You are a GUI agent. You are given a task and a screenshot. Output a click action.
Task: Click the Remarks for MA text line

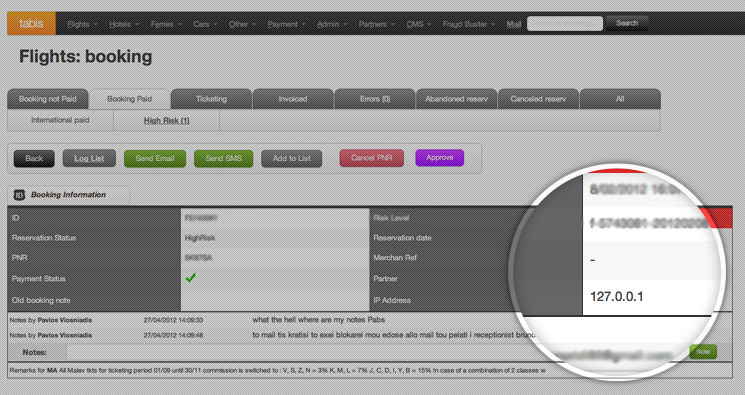[x=277, y=370]
